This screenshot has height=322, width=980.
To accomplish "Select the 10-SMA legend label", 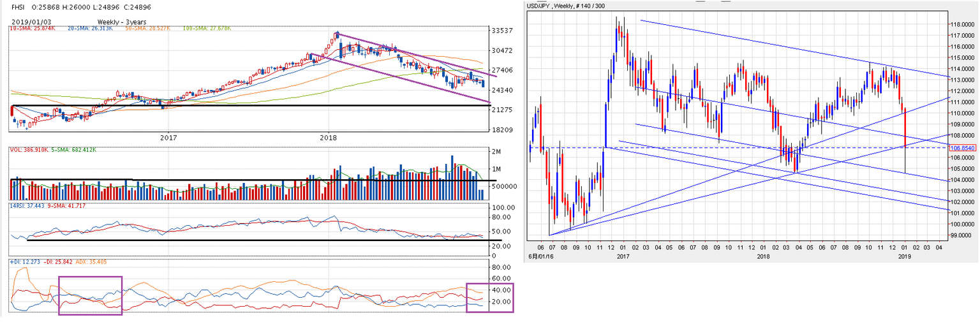I will pos(31,28).
